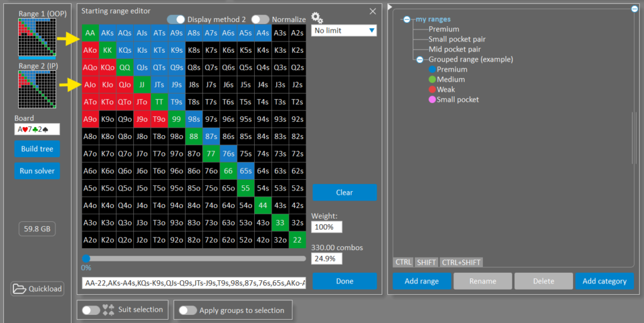Open the range editor settings gears icon

[x=317, y=18]
